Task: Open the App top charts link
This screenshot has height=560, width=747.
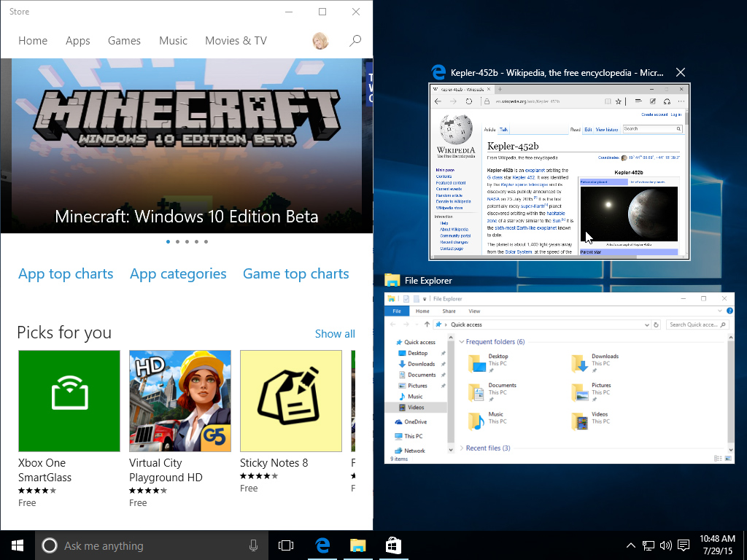Action: pyautogui.click(x=66, y=274)
